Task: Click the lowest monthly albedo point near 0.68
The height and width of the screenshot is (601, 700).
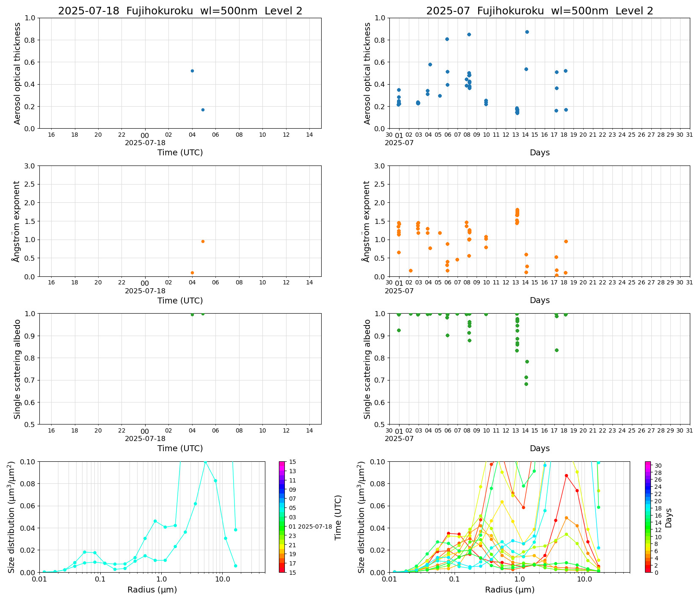Action: point(526,384)
